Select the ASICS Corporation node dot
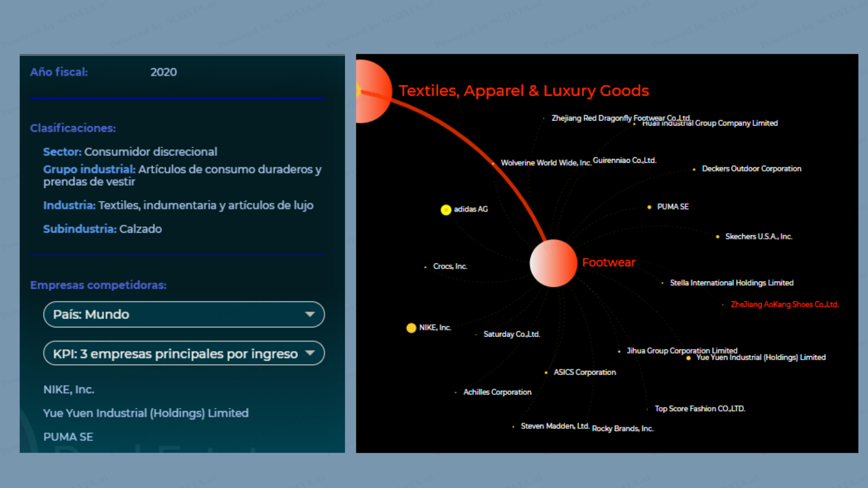The width and height of the screenshot is (868, 488). (x=546, y=372)
